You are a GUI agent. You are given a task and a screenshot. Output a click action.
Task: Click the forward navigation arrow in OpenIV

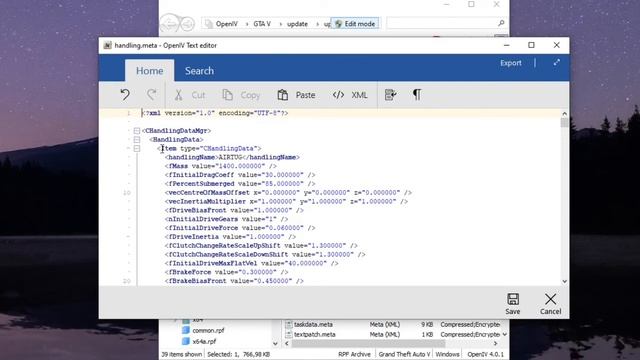tap(187, 24)
